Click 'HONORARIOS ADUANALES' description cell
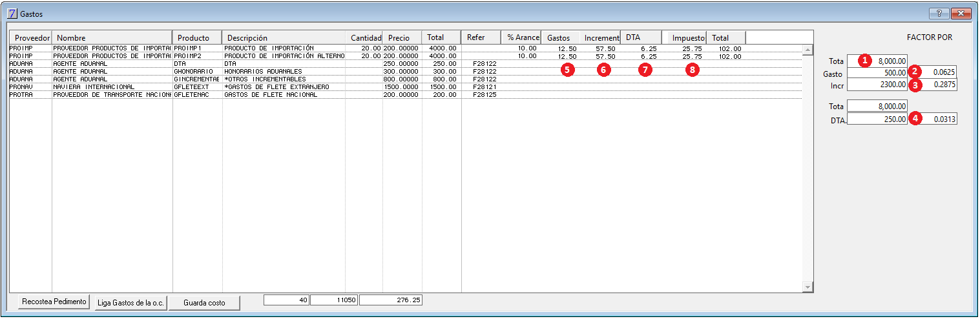Image resolution: width=980 pixels, height=319 pixels. [x=284, y=72]
